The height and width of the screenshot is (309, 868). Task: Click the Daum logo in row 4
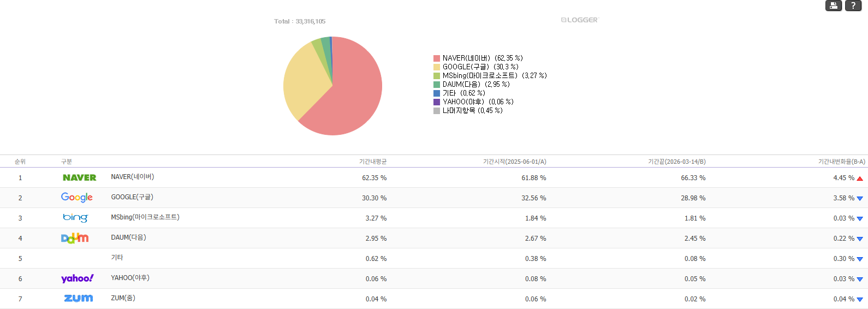pos(75,238)
